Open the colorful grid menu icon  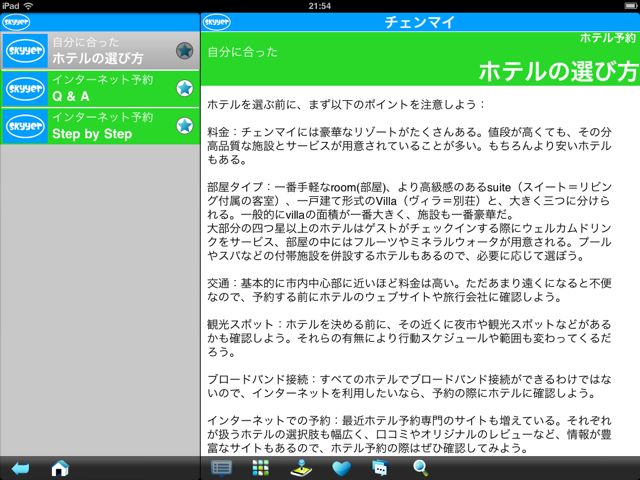tap(260, 468)
